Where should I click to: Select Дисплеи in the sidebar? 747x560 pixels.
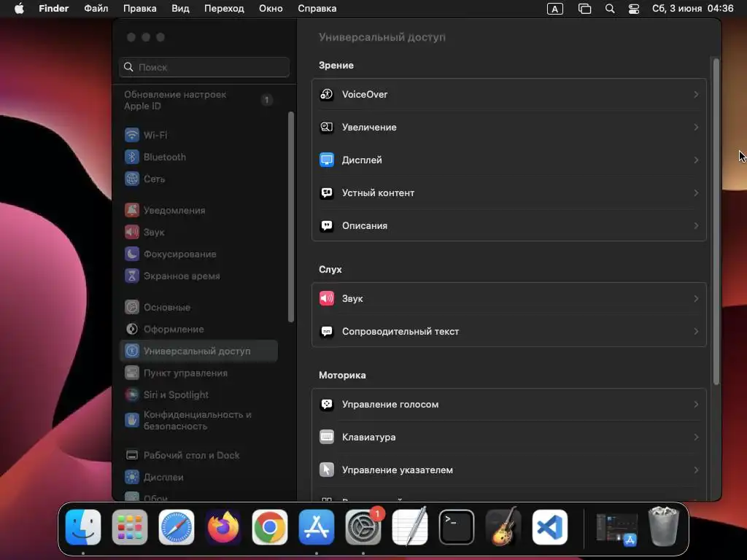(198, 478)
